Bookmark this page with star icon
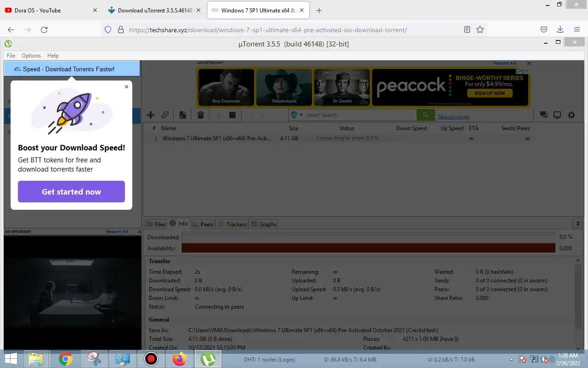 [x=480, y=29]
